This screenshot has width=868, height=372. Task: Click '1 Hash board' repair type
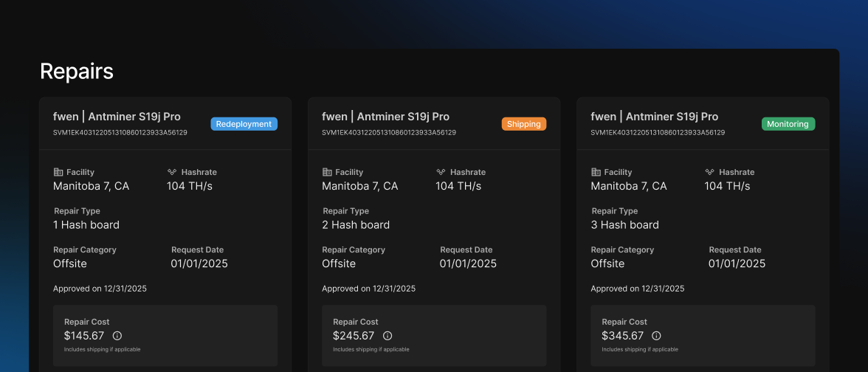tap(86, 224)
